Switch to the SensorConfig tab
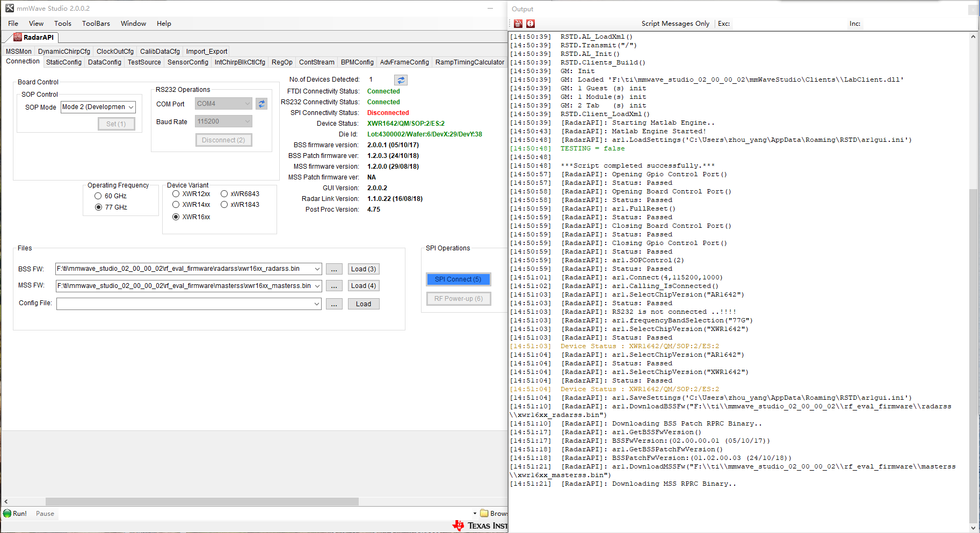Viewport: 980px width, 533px height. tap(188, 62)
